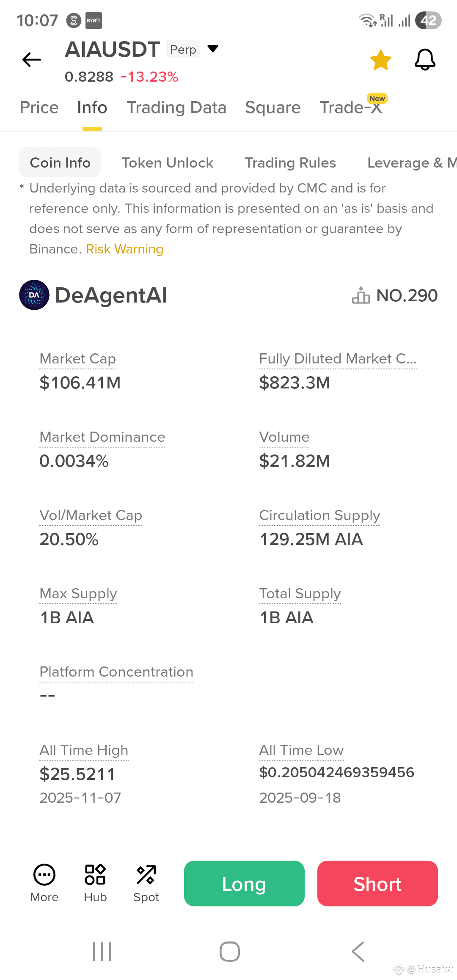Switch to the Trading Data tab
Viewport: 457px width, 980px height.
[176, 107]
